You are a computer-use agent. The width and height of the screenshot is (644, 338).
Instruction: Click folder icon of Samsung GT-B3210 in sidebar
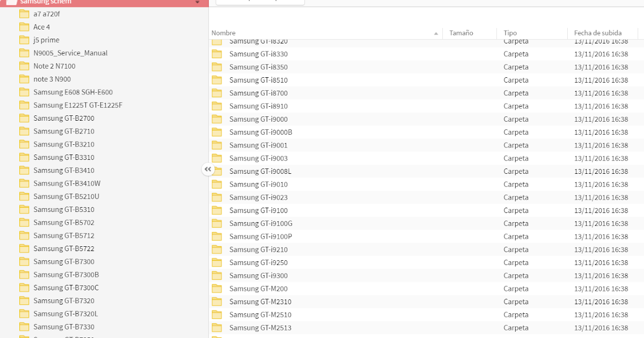pos(24,144)
